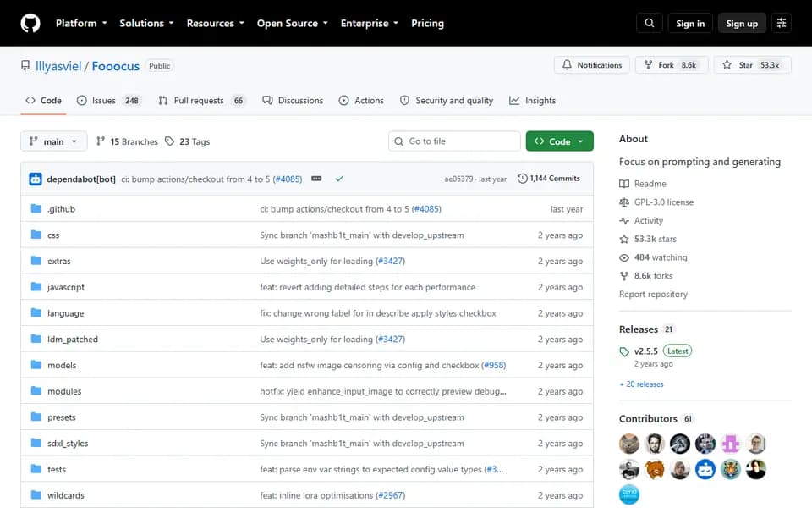Viewport: 812px width, 508px height.
Task: Open the v2.5.5 Latest release
Action: [x=656, y=351]
